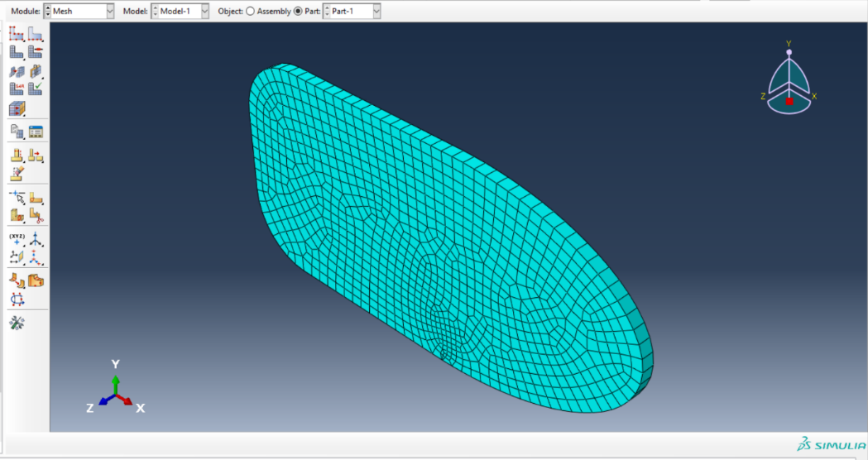Click the Remove Partition scissors tool
This screenshot has height=460, width=868.
point(36,215)
